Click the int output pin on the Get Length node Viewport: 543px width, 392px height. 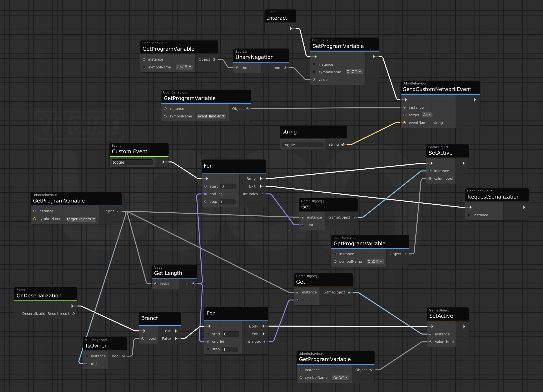194,284
